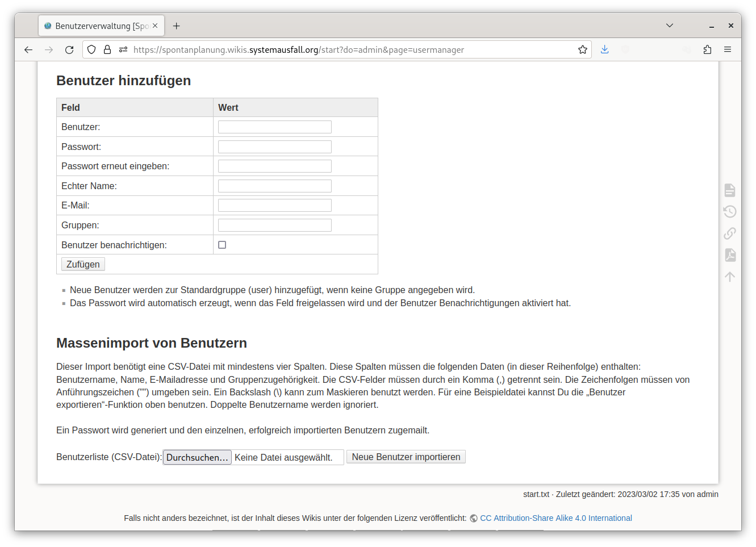Open tracking protection shield icon

91,49
